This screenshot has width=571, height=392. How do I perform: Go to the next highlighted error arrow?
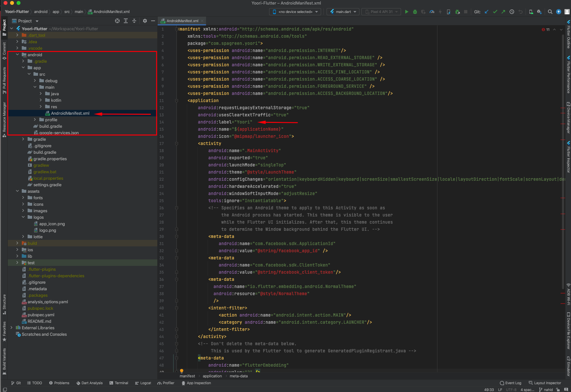click(561, 30)
